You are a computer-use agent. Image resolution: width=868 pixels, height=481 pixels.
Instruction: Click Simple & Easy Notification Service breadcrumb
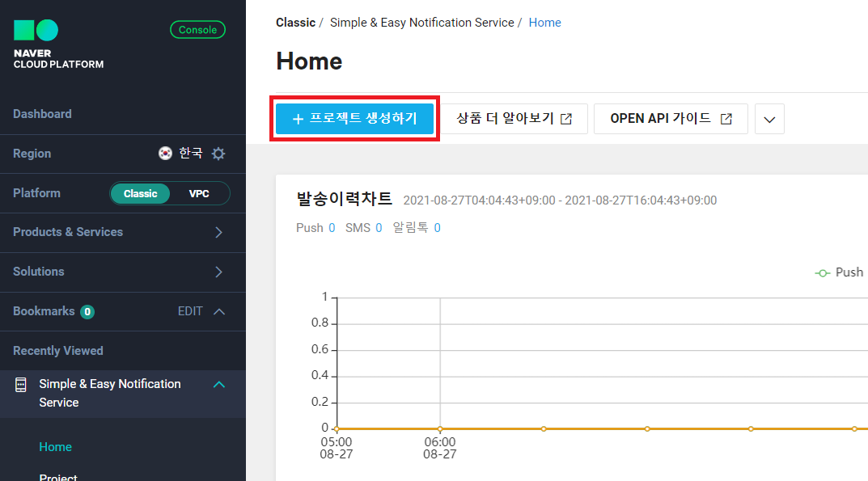[x=421, y=23]
